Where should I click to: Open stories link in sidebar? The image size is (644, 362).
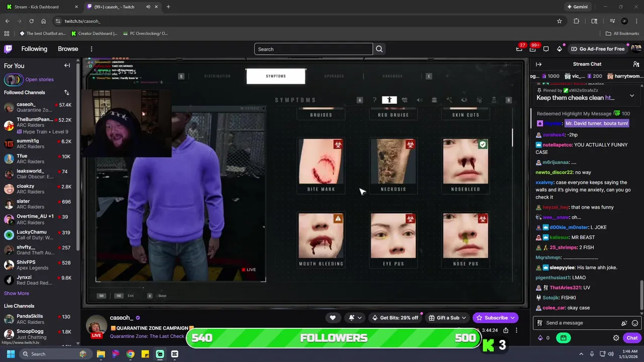coord(39,79)
